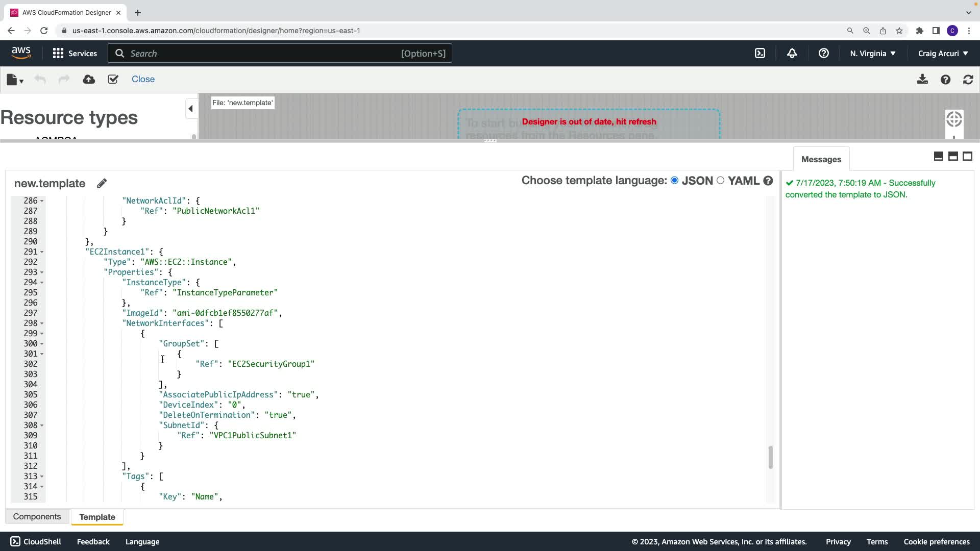
Task: Open the Messages tab
Action: (821, 159)
